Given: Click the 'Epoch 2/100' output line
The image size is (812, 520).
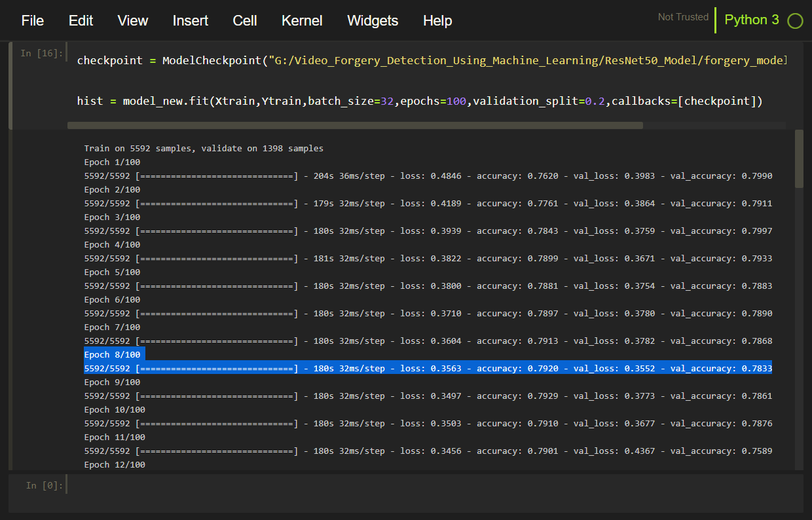Looking at the screenshot, I should (112, 190).
